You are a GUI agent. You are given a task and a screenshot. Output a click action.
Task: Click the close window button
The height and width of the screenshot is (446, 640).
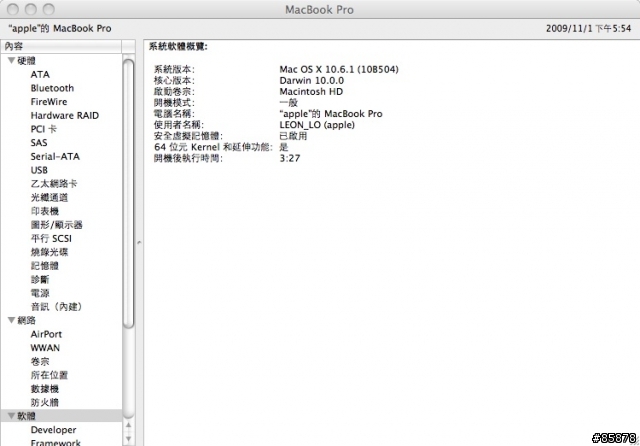pyautogui.click(x=13, y=9)
